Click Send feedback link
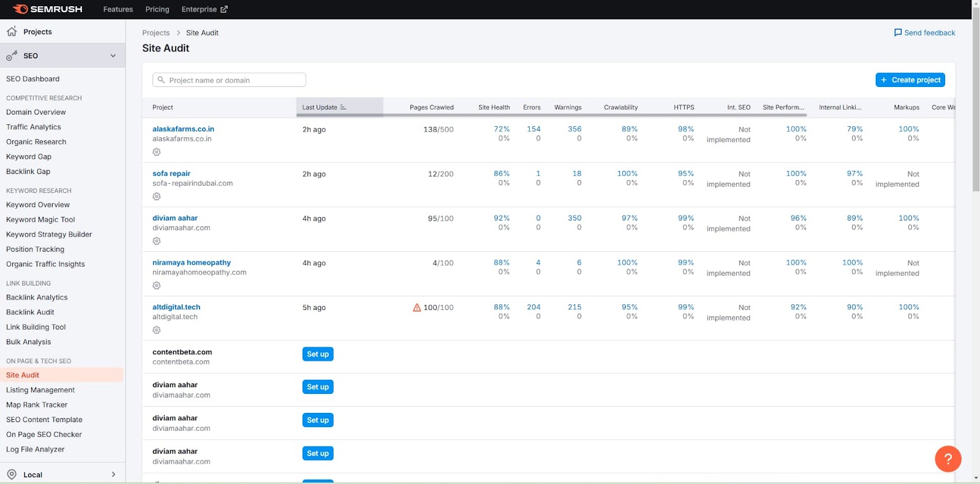 pyautogui.click(x=925, y=32)
